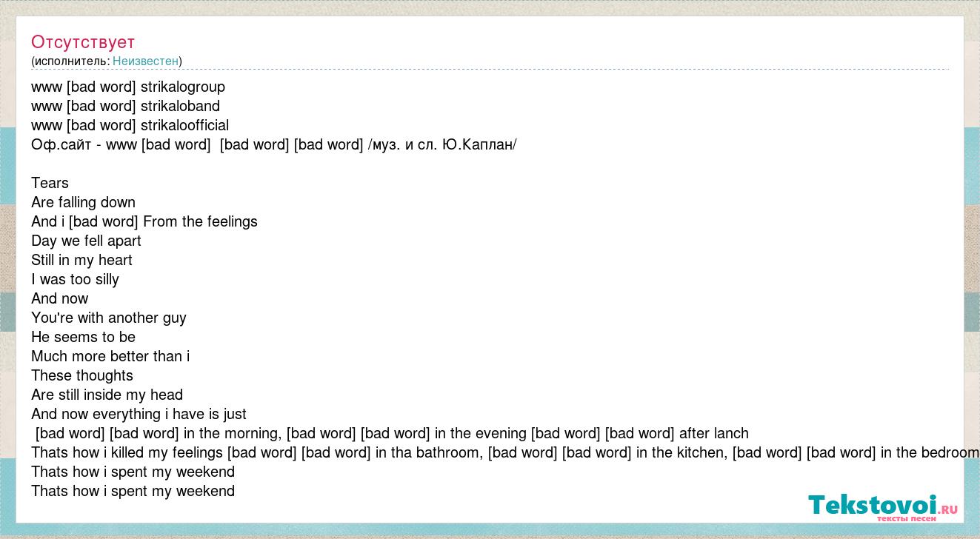This screenshot has width=980, height=539.
Task: Click the lyric 'Are still inside my head'
Action: 107,395
